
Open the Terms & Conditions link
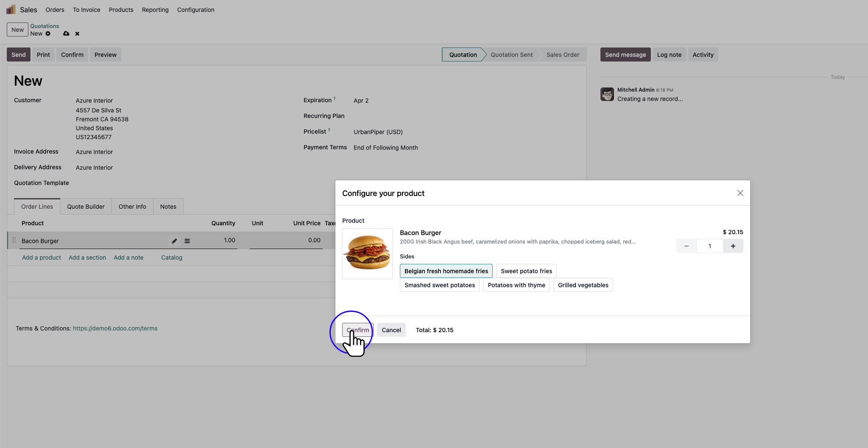pyautogui.click(x=115, y=328)
